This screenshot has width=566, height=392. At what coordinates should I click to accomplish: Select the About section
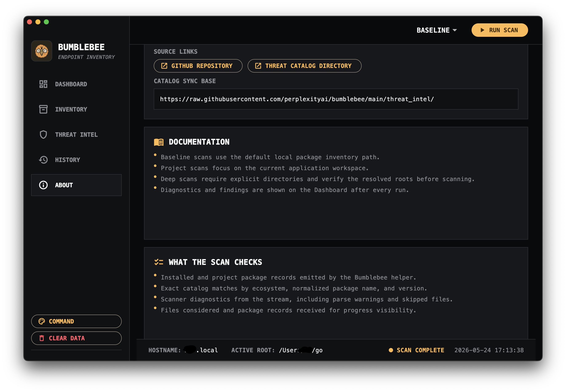pyautogui.click(x=76, y=185)
